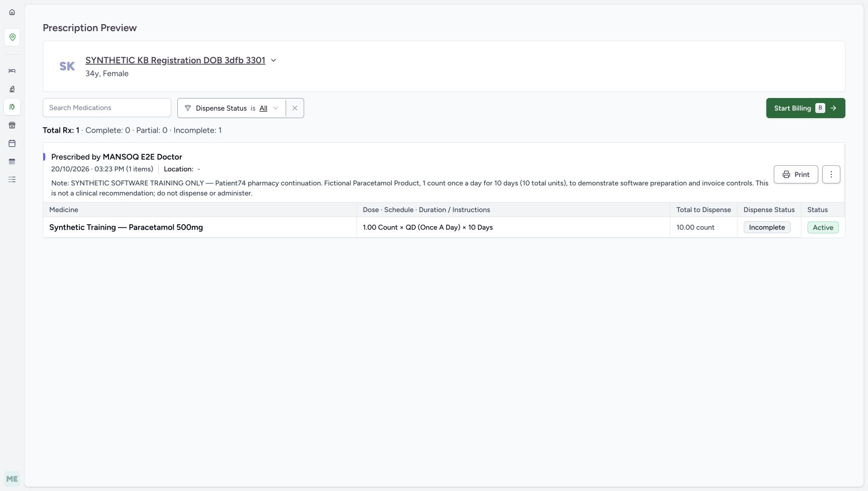The height and width of the screenshot is (491, 868).
Task: Click the '20/10/2026 · 03:23 PM' timestamp
Action: 87,169
